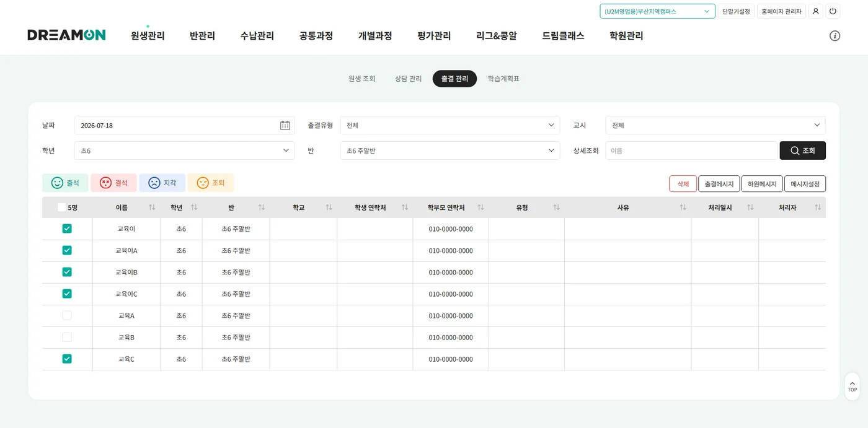Open the 반관리 main menu
This screenshot has width=868, height=428.
click(x=202, y=36)
